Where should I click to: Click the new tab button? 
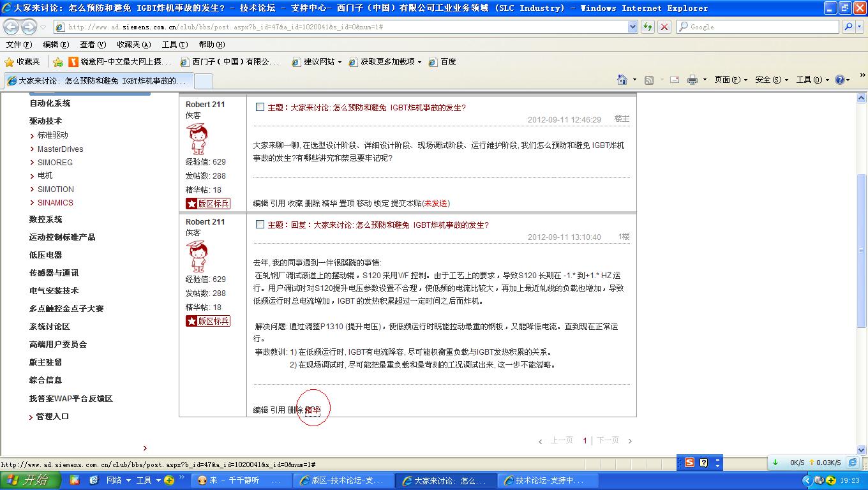[x=203, y=81]
